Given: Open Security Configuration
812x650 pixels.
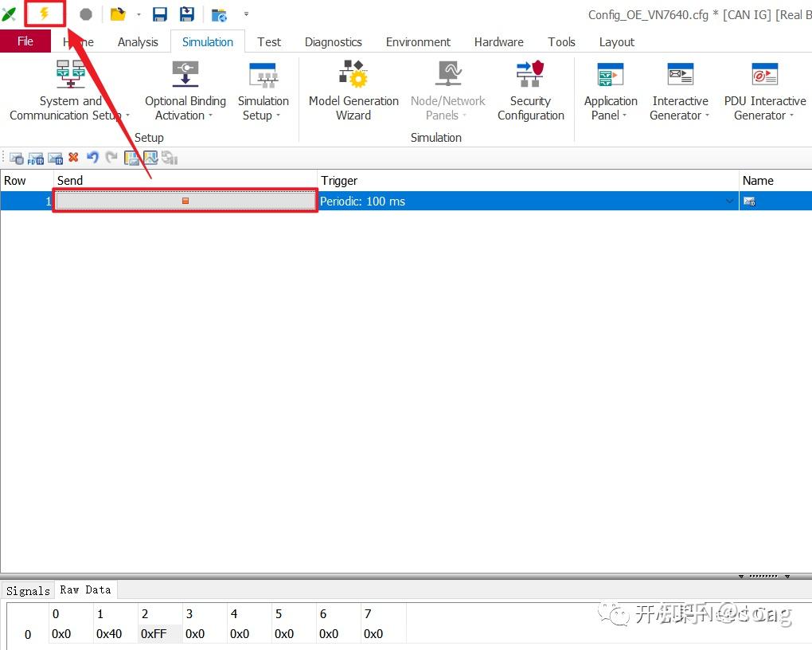Looking at the screenshot, I should click(530, 92).
